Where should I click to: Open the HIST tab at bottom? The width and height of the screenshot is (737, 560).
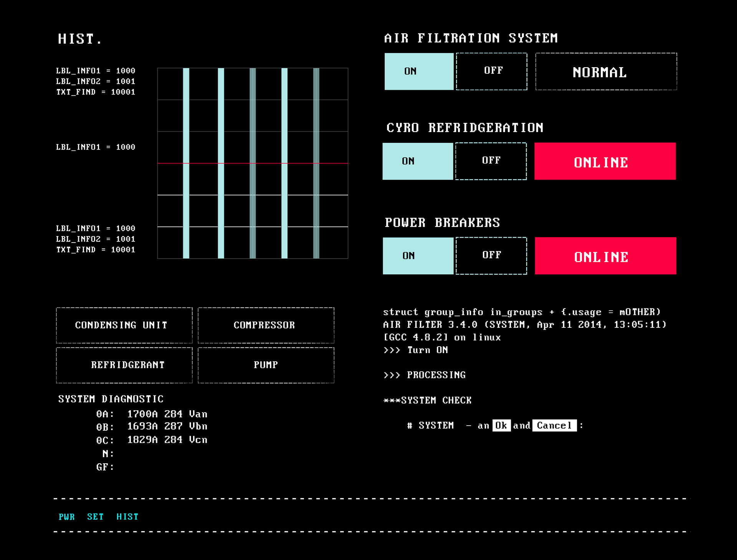[x=127, y=517]
